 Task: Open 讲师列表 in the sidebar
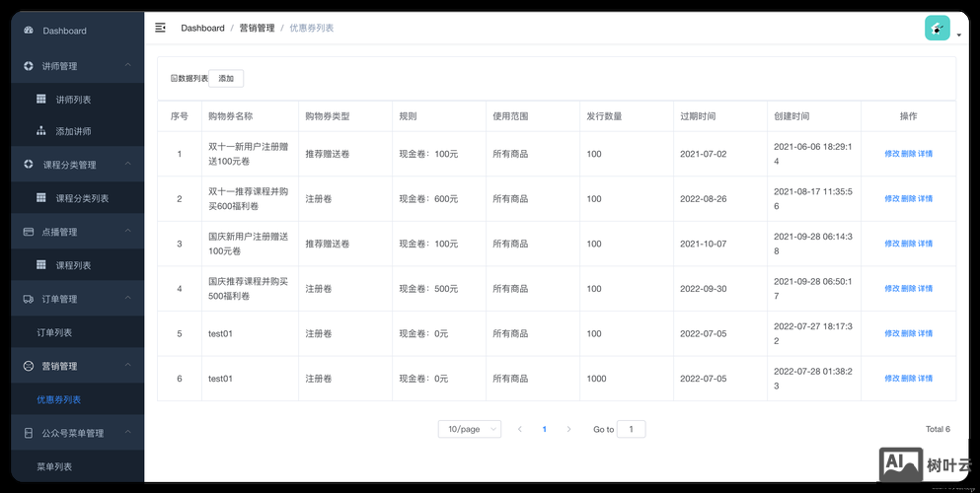point(73,100)
